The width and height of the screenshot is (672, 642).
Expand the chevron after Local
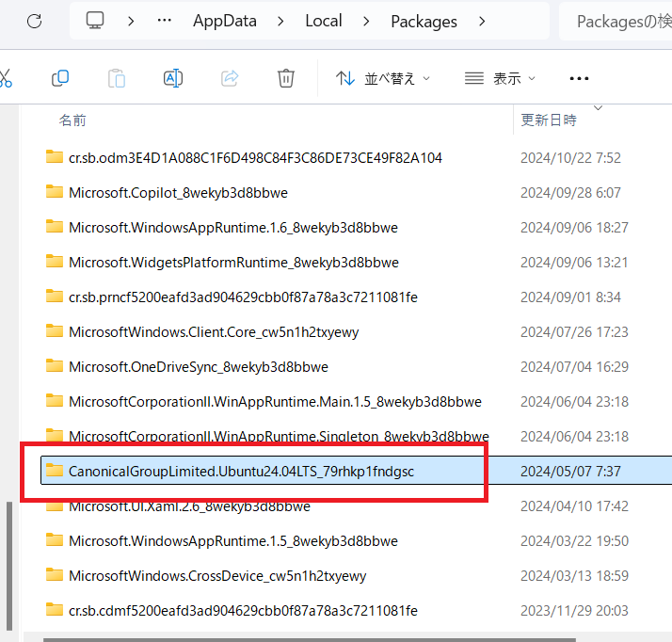[x=366, y=21]
